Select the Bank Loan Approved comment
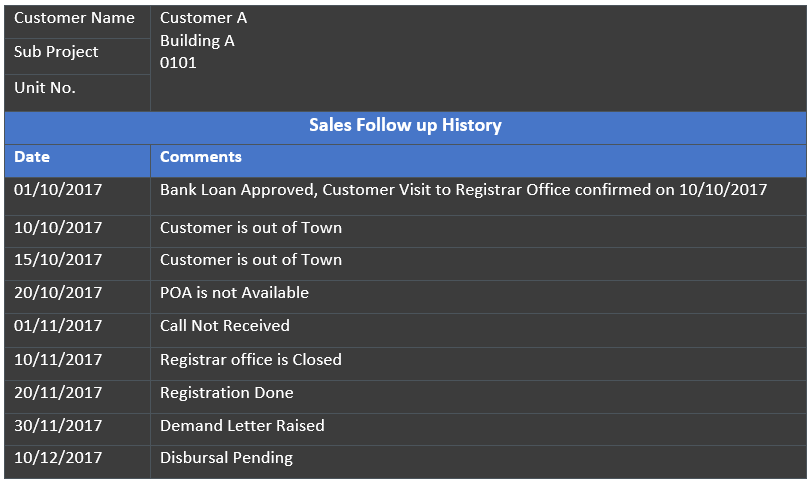Screen dimensions: 811x483 [x=463, y=189]
